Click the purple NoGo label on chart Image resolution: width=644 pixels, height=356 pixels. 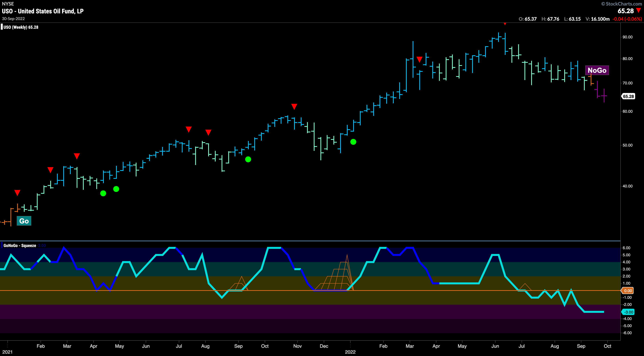597,70
